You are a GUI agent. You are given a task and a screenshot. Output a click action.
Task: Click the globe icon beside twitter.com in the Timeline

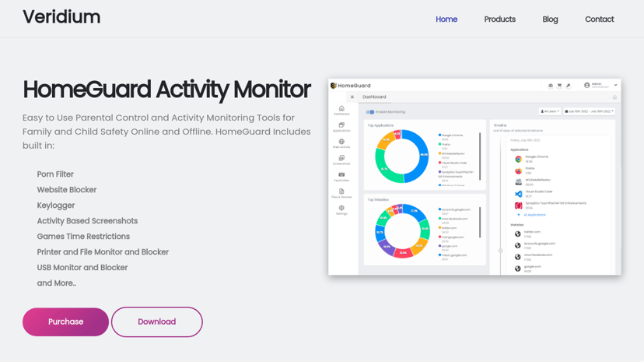(x=518, y=234)
